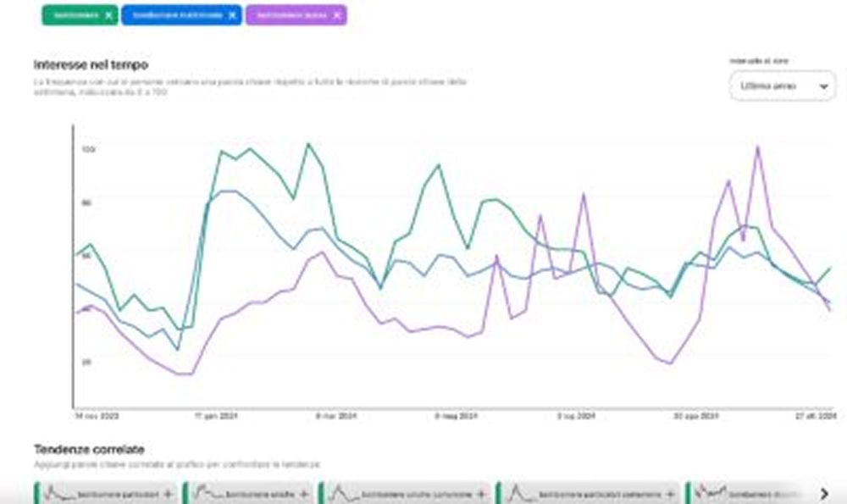Click the plus icon on first related trend
The width and height of the screenshot is (847, 504).
(167, 493)
